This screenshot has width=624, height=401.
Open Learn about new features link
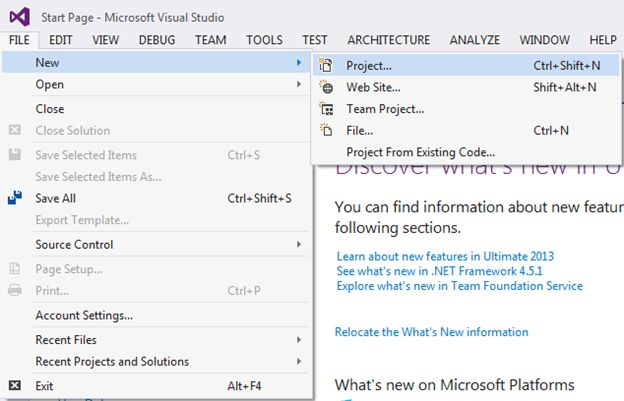coord(445,257)
